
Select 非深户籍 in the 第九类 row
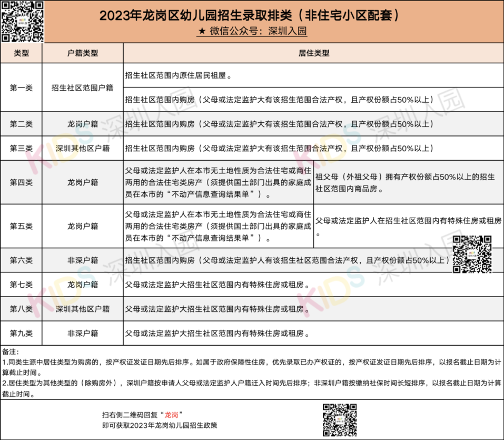pos(83,333)
